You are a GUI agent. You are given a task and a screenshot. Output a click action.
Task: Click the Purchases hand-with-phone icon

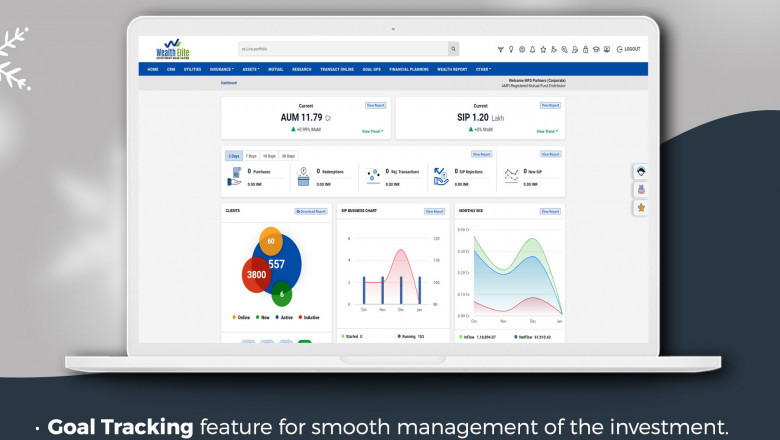point(234,177)
